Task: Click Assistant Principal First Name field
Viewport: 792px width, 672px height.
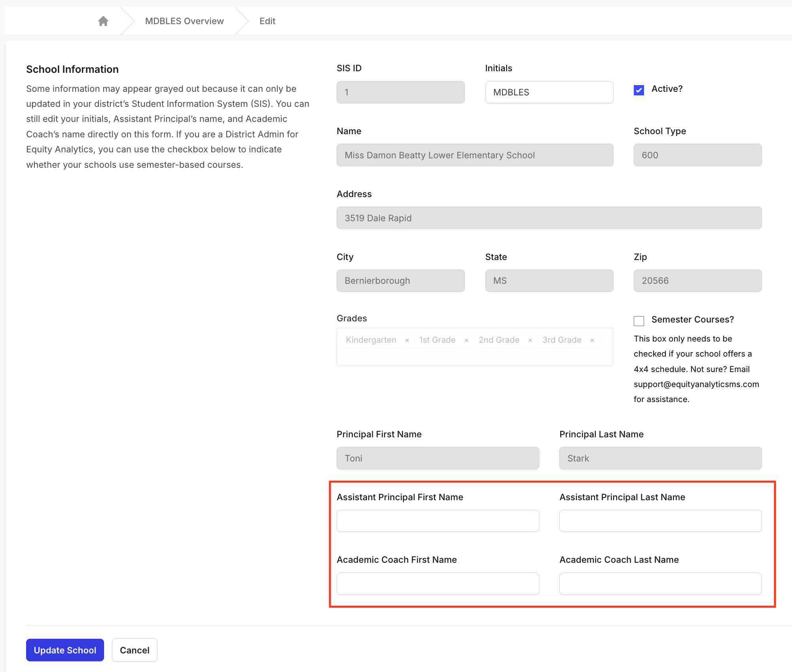Action: pos(438,521)
